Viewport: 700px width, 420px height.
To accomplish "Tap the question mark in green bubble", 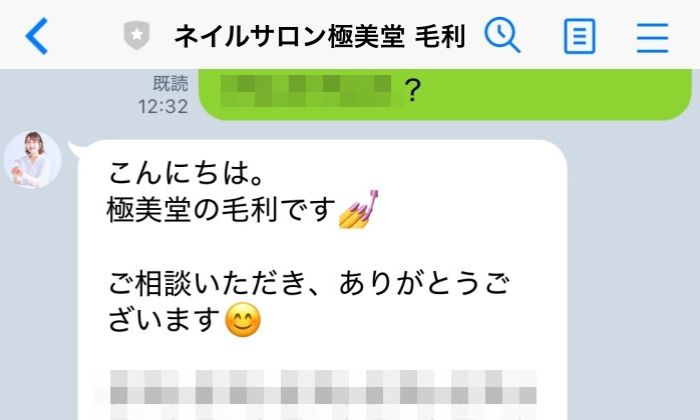I will pos(412,91).
